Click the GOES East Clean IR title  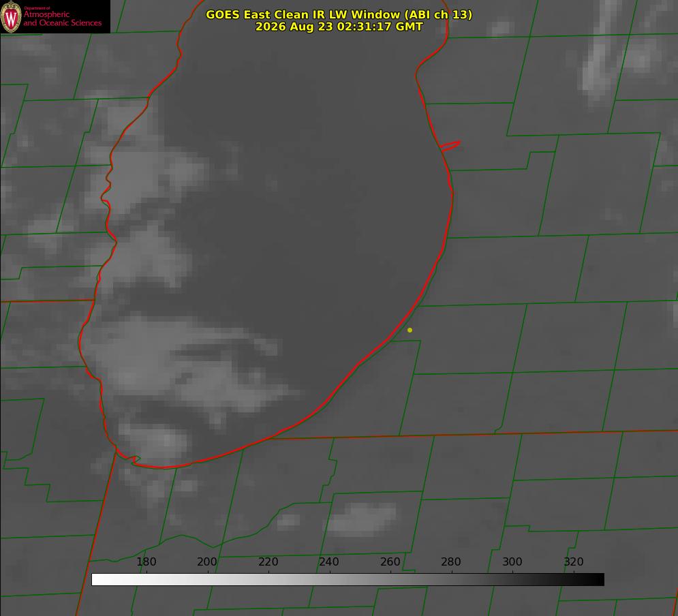pos(339,15)
